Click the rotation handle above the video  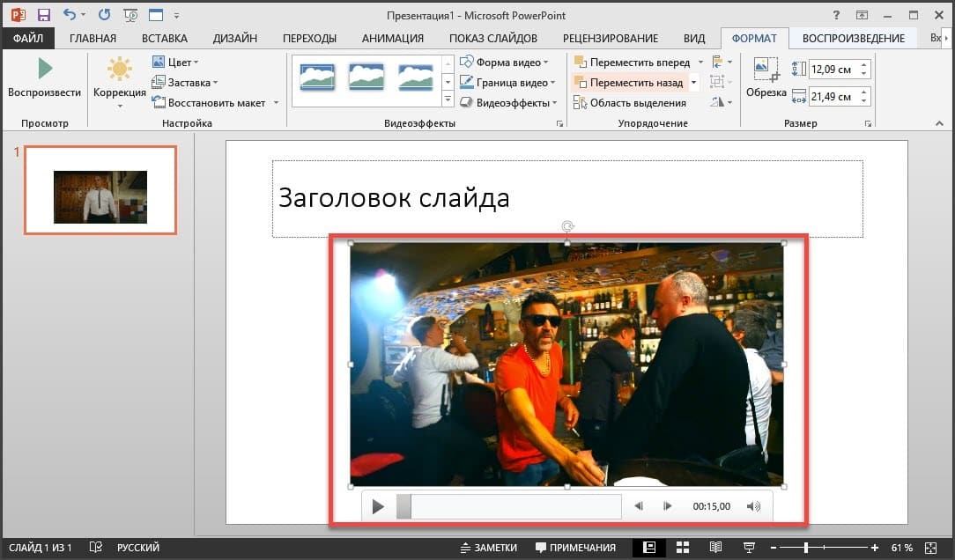(567, 226)
